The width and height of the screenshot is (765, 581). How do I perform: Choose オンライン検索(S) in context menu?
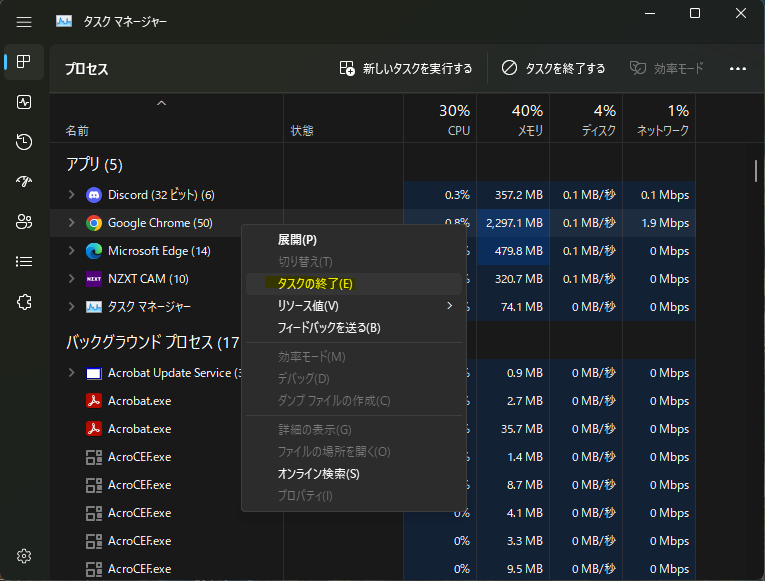click(354, 473)
